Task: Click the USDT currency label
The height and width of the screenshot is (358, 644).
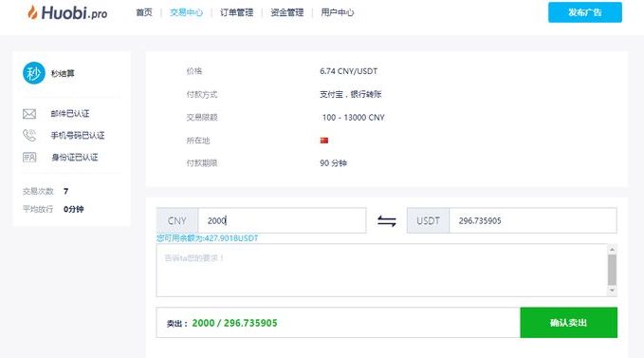Action: click(x=428, y=220)
